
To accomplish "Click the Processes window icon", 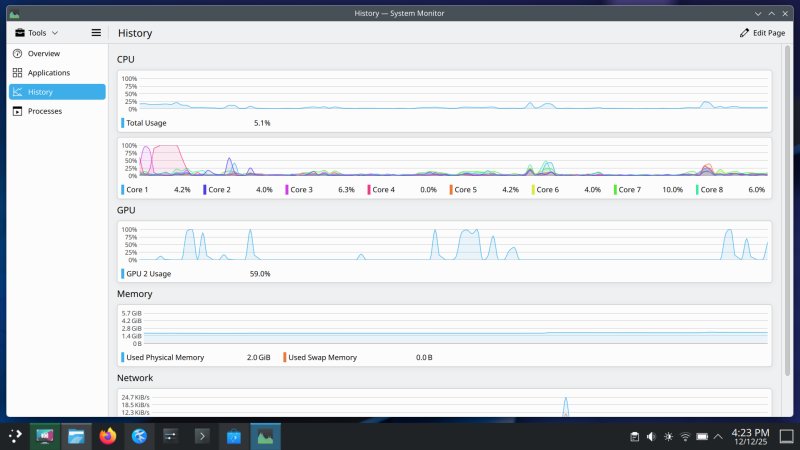I will tap(17, 111).
